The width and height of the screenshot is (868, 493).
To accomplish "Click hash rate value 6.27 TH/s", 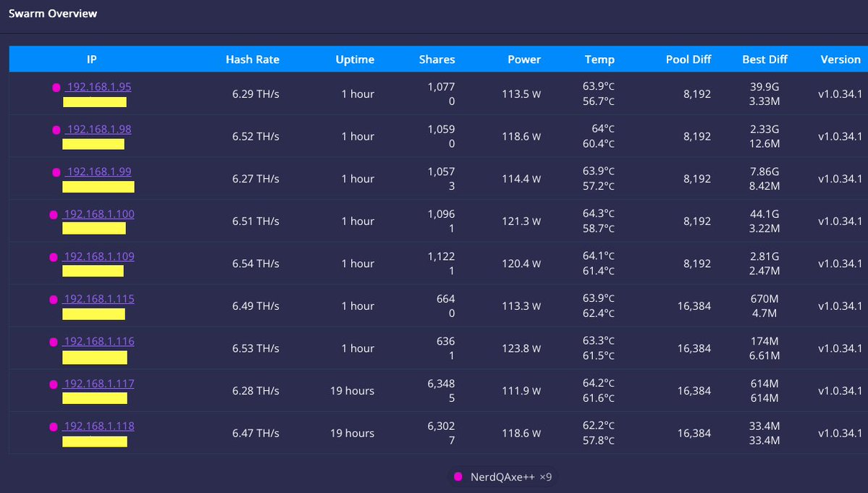I will [x=256, y=179].
